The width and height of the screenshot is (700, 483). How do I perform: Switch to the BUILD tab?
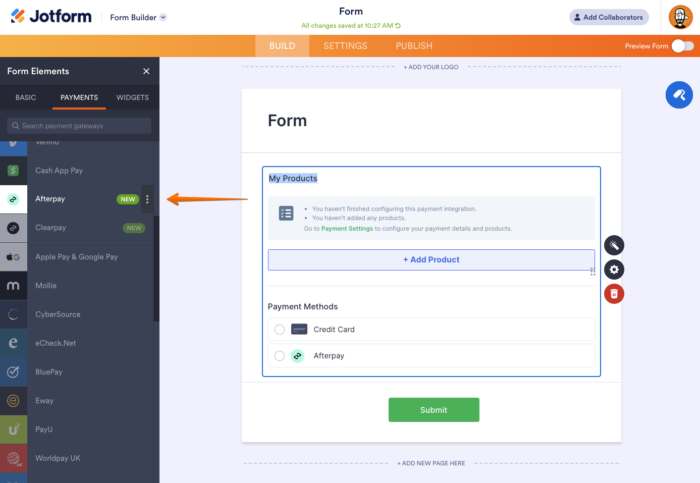tap(282, 46)
